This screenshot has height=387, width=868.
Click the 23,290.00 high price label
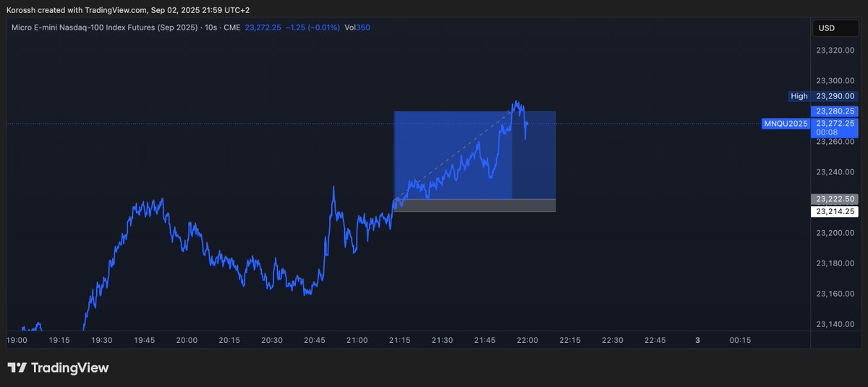pyautogui.click(x=835, y=96)
